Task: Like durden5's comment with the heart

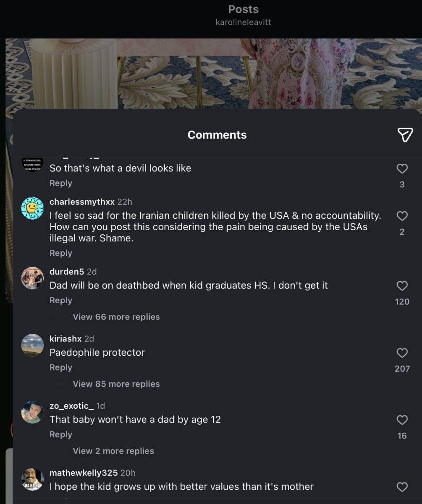Action: coord(402,286)
